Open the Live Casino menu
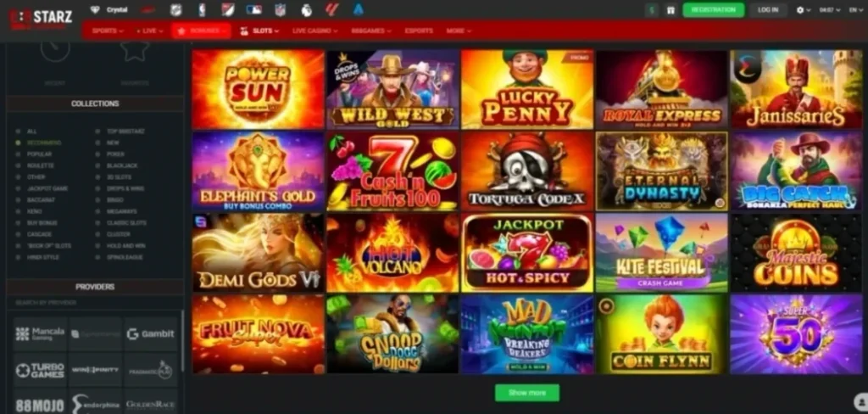This screenshot has height=414, width=868. coord(314,31)
